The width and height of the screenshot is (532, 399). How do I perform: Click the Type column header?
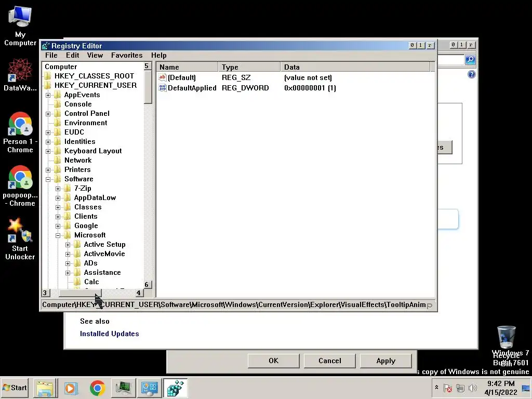coord(249,67)
